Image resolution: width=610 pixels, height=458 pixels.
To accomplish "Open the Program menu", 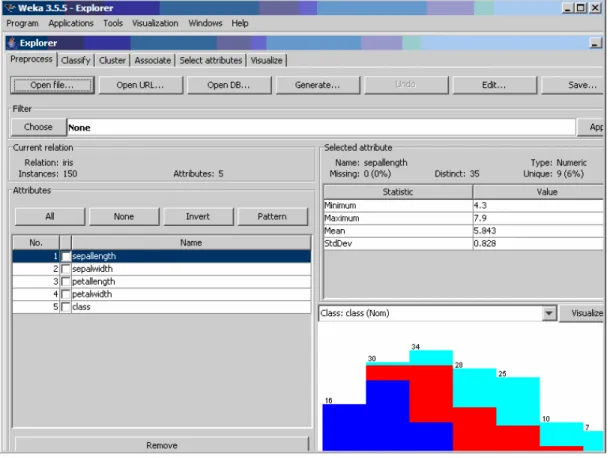I will click(22, 23).
